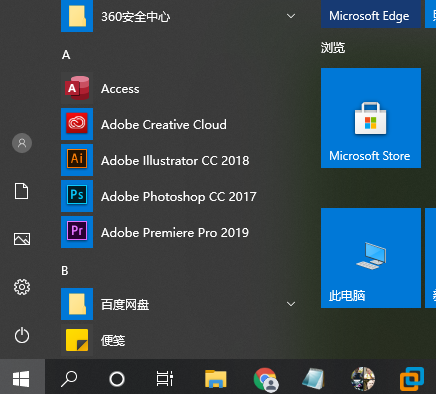The height and width of the screenshot is (394, 436).
Task: Open the 360安全中心 folder icon
Action: 77,16
